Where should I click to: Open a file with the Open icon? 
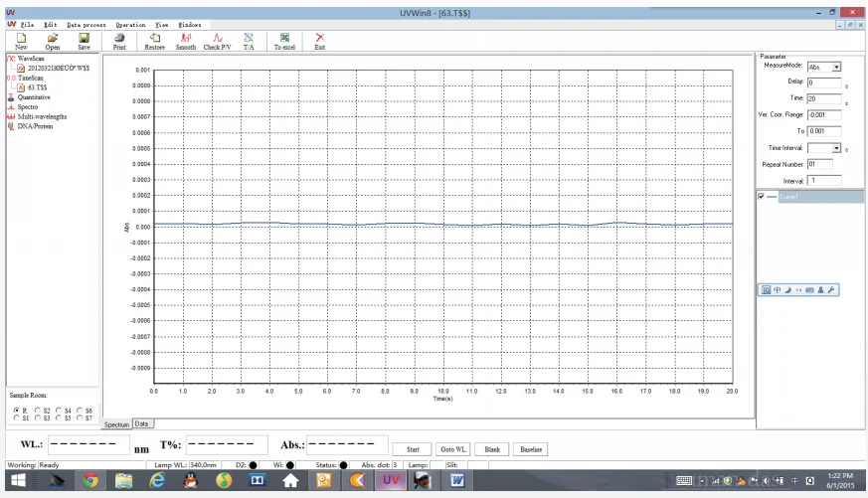pos(53,41)
